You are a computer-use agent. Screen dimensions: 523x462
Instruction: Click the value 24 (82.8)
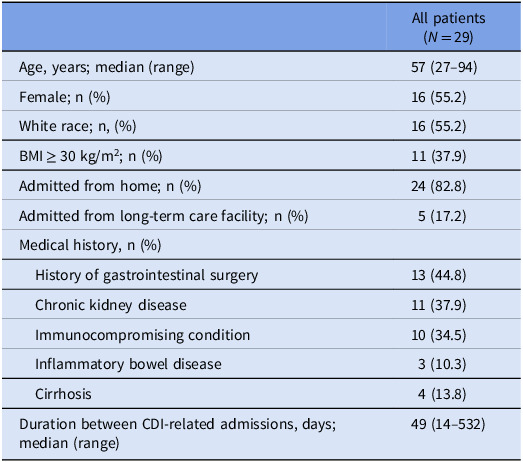(x=439, y=186)
